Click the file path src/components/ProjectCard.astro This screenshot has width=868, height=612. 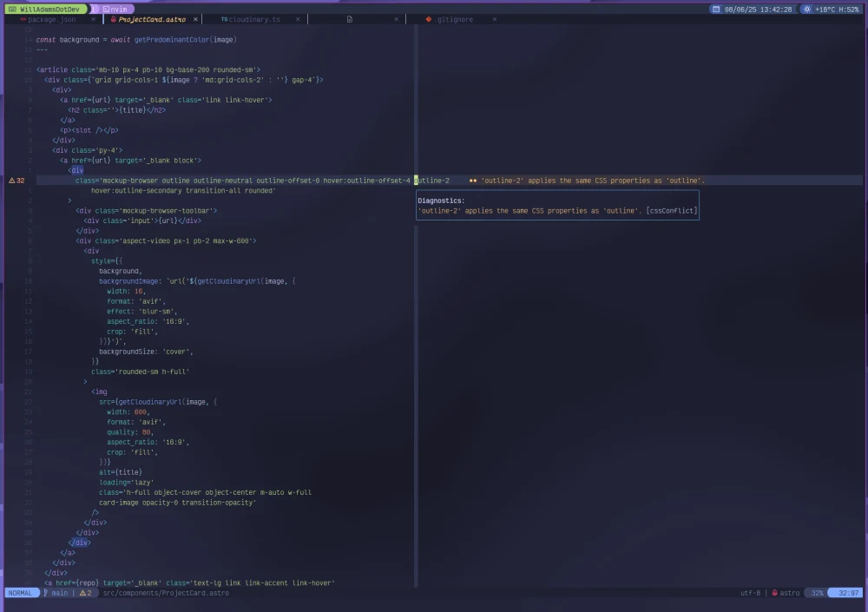point(165,593)
